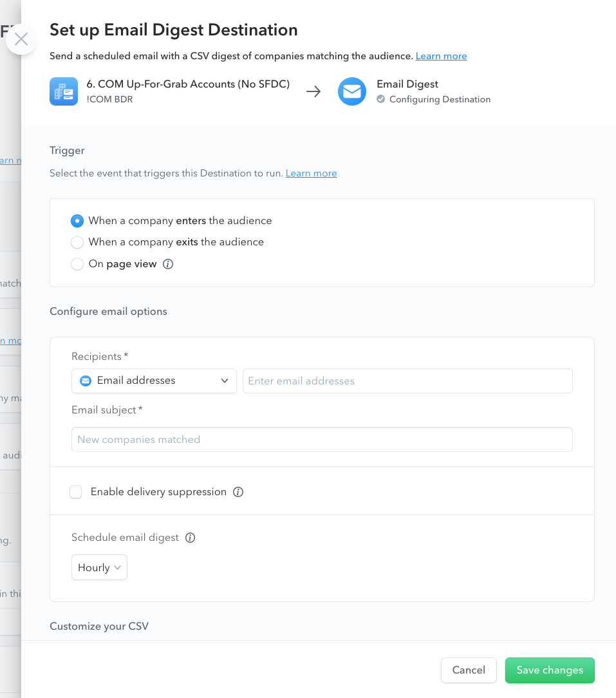Select 'When a company exits the audience'
616x698 pixels.
[x=77, y=242]
